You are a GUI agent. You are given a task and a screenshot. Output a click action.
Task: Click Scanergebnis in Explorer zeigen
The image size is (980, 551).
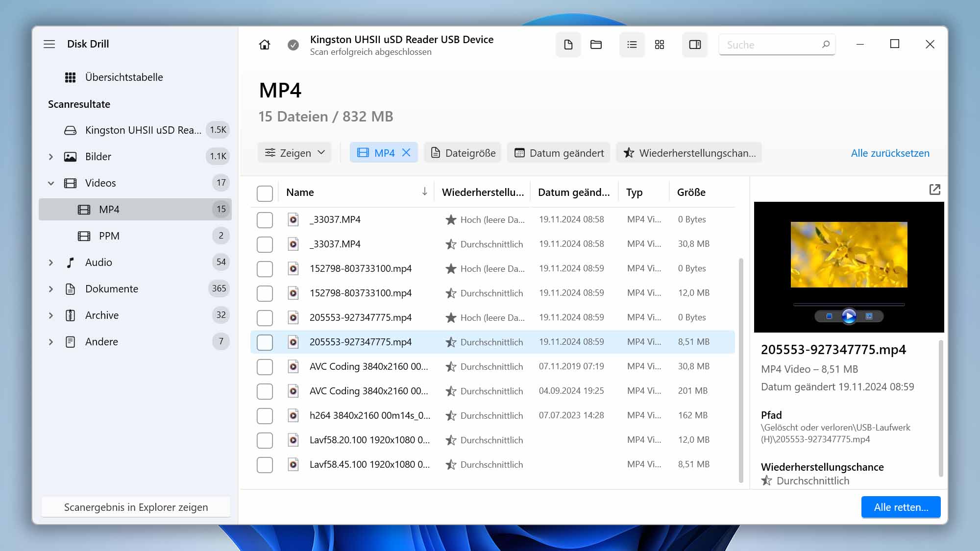coord(136,507)
